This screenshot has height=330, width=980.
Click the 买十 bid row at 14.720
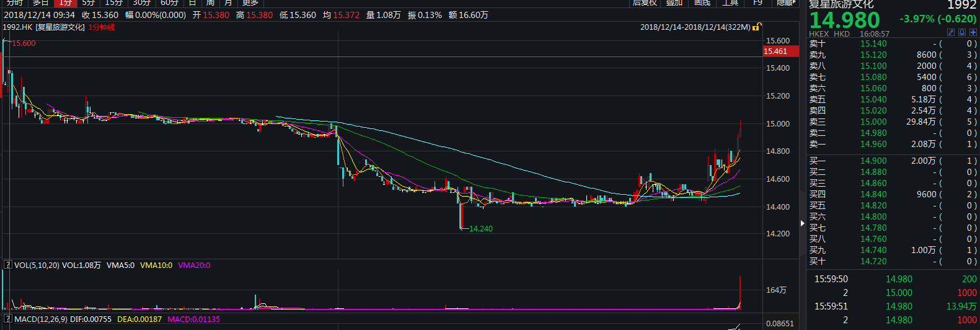click(893, 261)
